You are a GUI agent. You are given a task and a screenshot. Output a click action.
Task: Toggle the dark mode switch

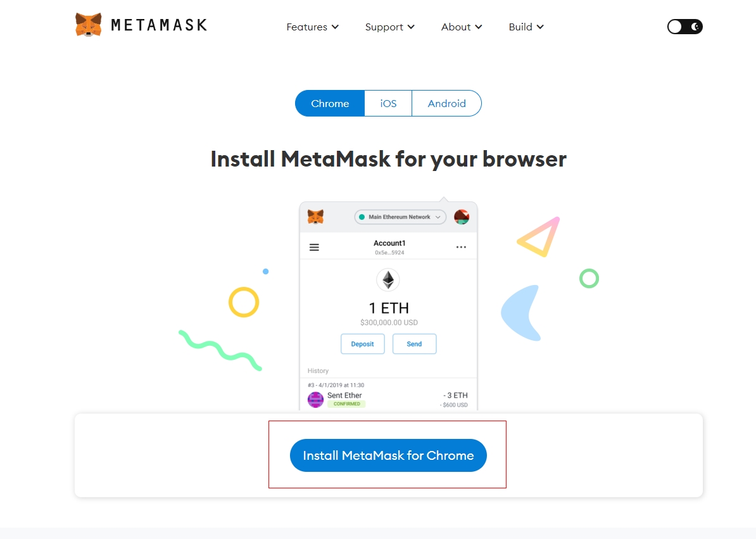tap(684, 27)
